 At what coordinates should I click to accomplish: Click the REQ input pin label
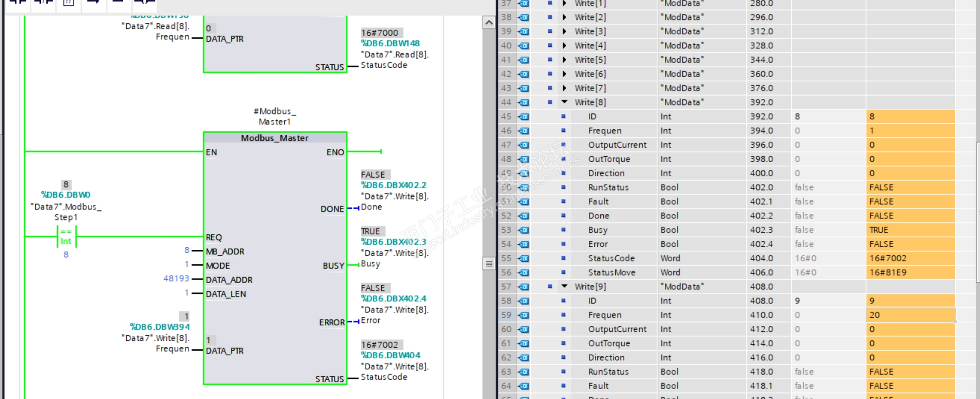pyautogui.click(x=214, y=237)
